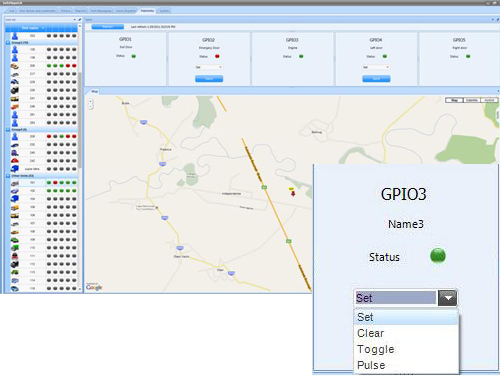Open the user set dropdown above unit list
This screenshot has width=500, height=376.
coord(75,20)
